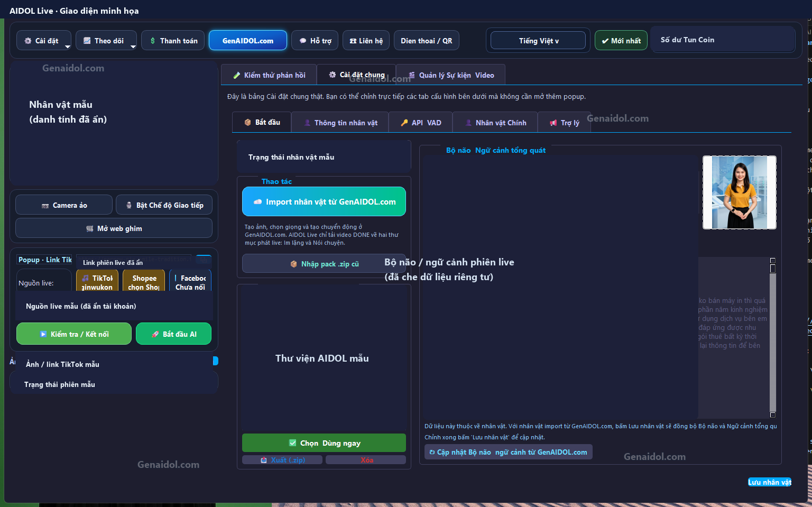The height and width of the screenshot is (507, 812).
Task: Click the red Xóa delete button
Action: (366, 460)
